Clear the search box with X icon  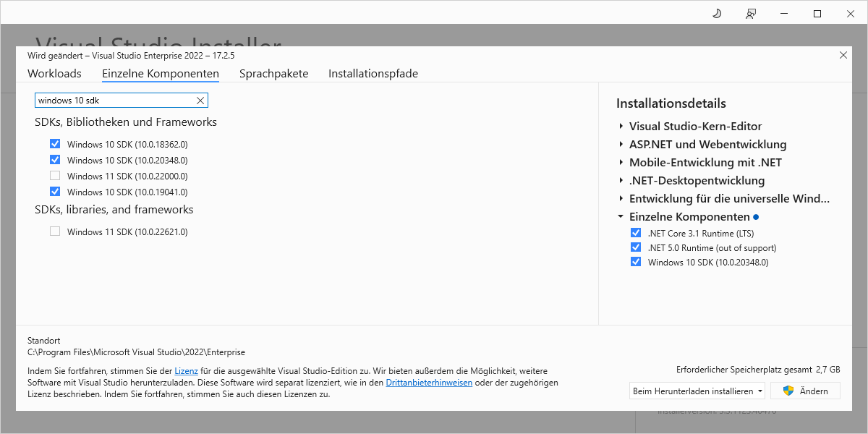(200, 101)
